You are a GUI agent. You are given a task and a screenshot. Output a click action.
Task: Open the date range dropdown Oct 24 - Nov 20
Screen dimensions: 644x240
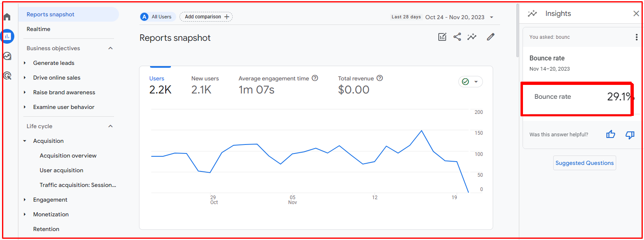[459, 17]
